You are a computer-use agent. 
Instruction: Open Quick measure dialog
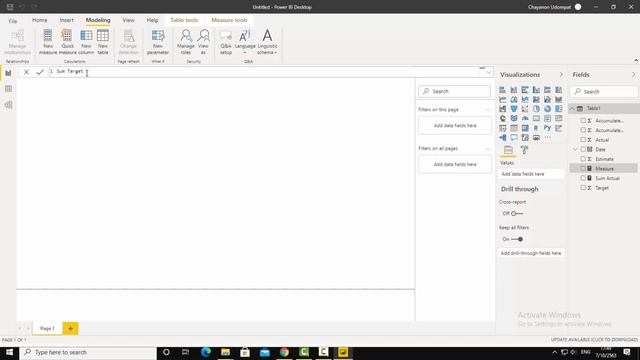click(67, 42)
